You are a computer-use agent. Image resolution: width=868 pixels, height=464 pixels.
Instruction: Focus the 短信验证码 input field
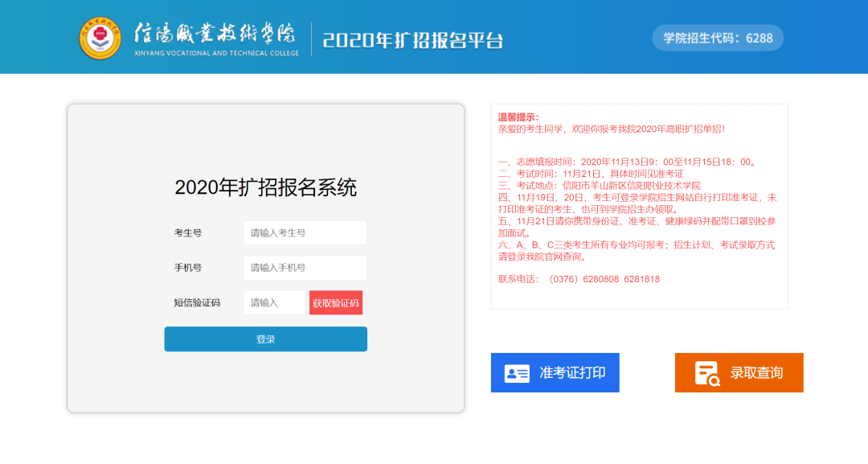[x=275, y=303]
